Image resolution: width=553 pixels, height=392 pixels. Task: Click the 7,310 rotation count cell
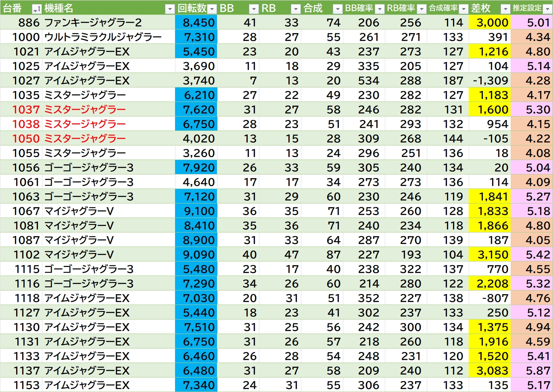pos(196,37)
